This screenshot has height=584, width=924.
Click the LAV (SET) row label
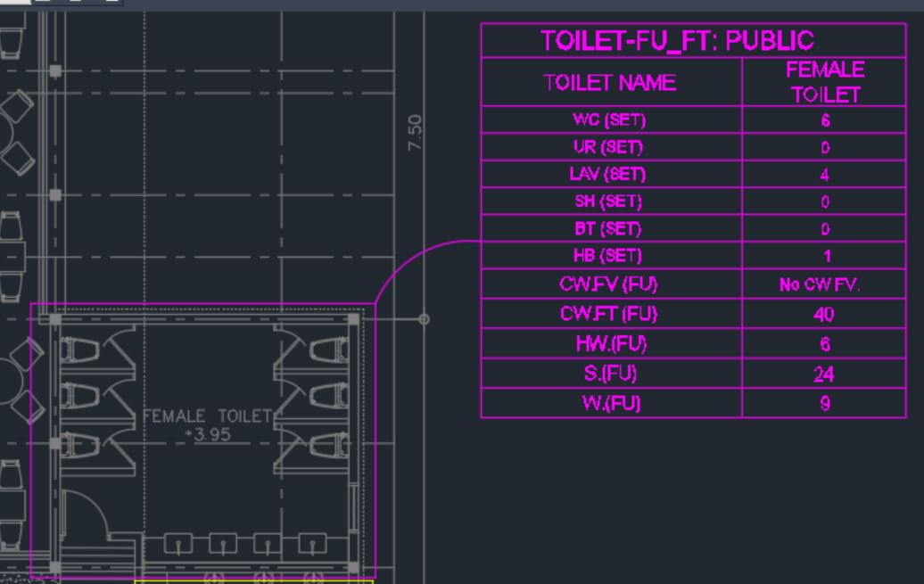click(x=611, y=175)
